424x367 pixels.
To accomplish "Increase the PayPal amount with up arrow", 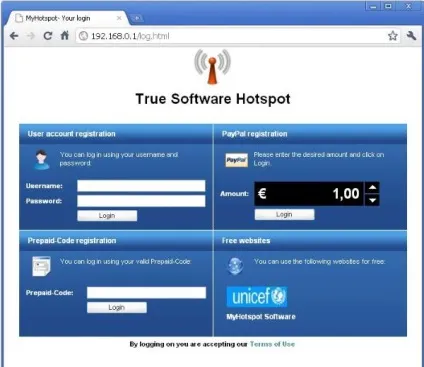I will click(x=372, y=188).
